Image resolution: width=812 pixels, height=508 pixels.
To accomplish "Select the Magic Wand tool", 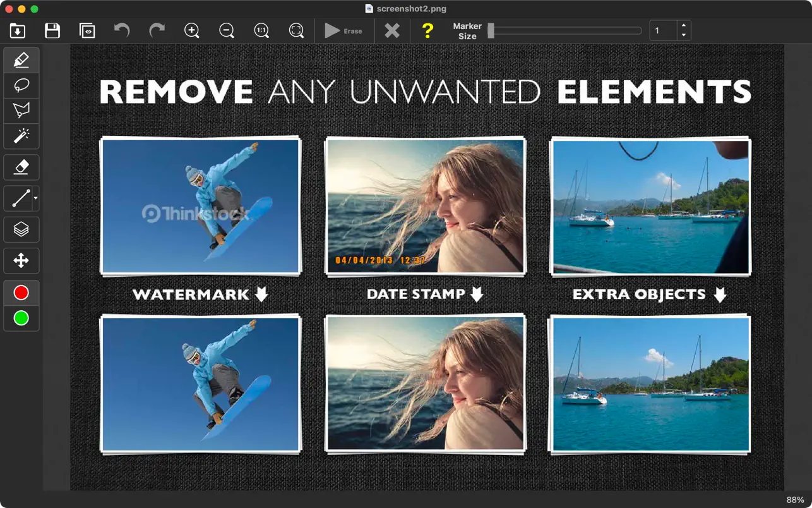I will click(x=21, y=136).
